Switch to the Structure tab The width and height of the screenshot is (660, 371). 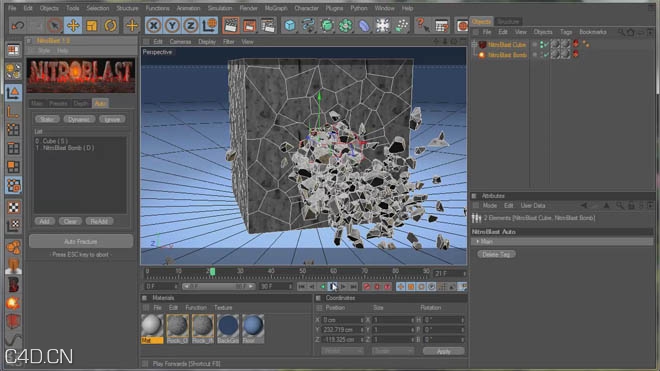(x=508, y=21)
